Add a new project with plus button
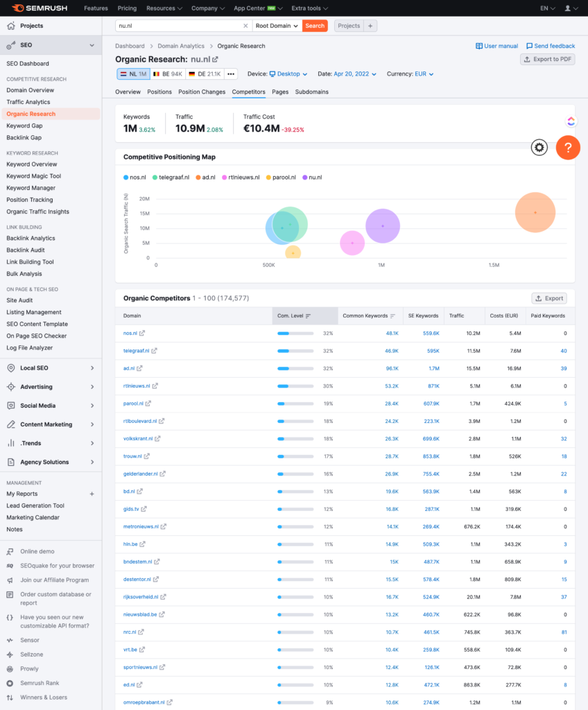 pyautogui.click(x=370, y=26)
